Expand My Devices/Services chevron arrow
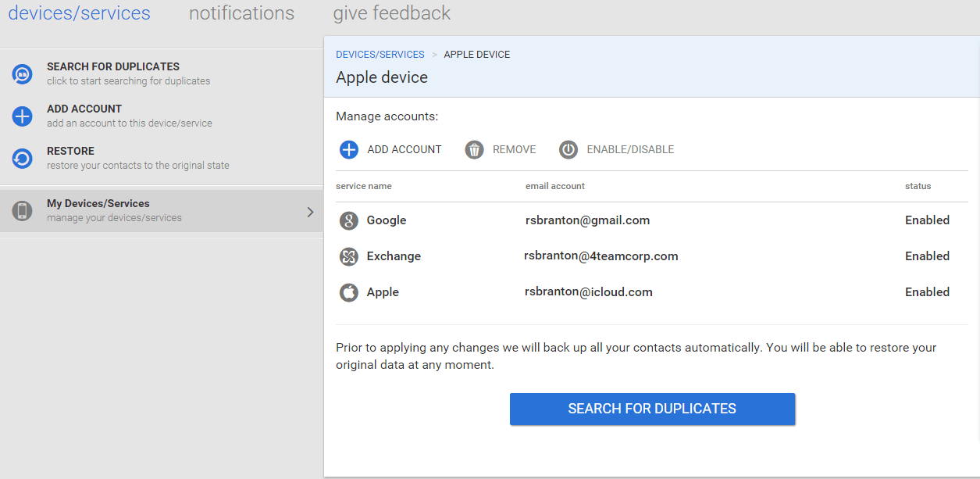 pyautogui.click(x=310, y=212)
